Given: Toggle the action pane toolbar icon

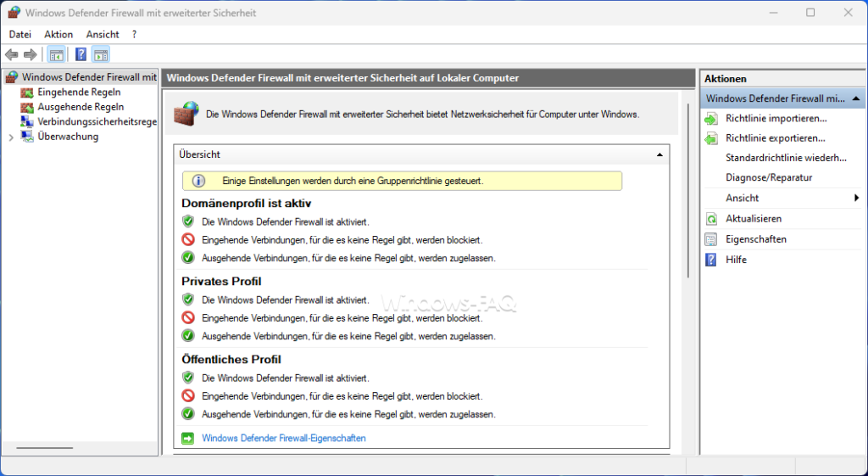Looking at the screenshot, I should 101,54.
